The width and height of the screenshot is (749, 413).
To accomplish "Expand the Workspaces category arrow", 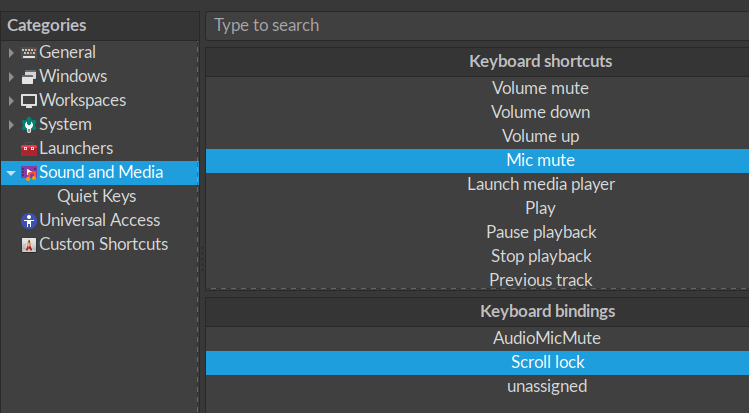I will [11, 100].
